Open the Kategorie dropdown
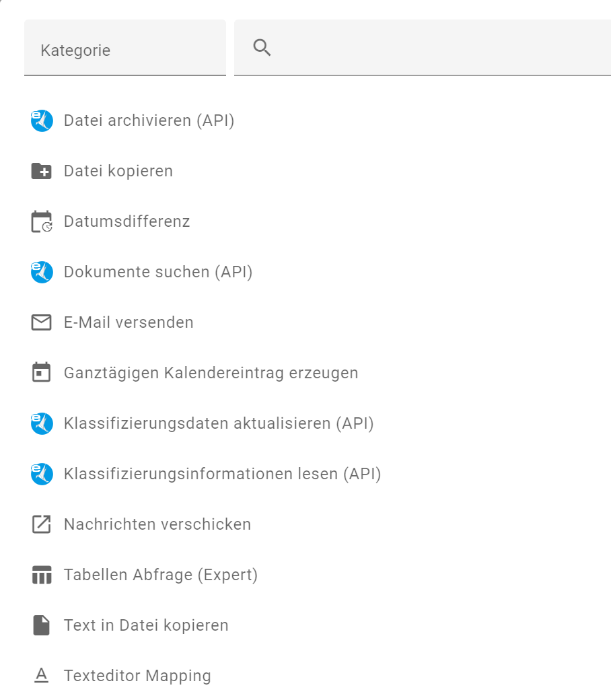This screenshot has width=611, height=700. tap(124, 50)
